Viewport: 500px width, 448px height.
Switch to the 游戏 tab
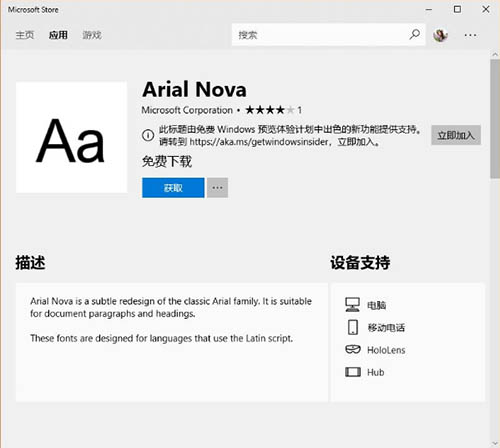92,35
